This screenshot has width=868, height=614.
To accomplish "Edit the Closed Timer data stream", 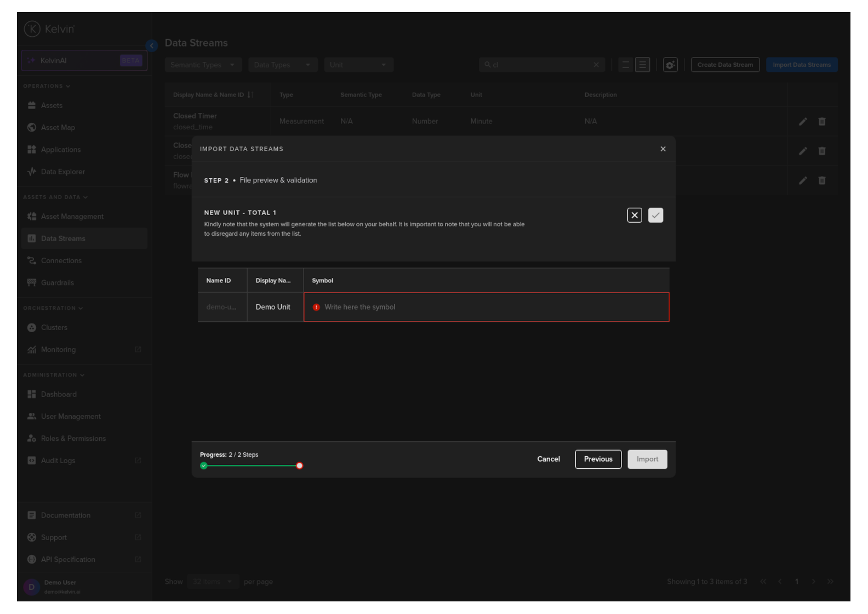I will coord(802,122).
